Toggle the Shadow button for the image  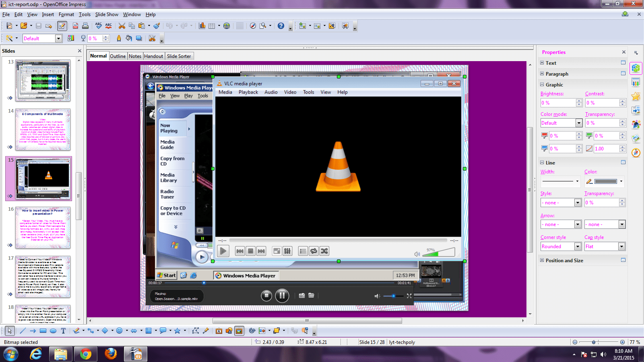(x=139, y=38)
